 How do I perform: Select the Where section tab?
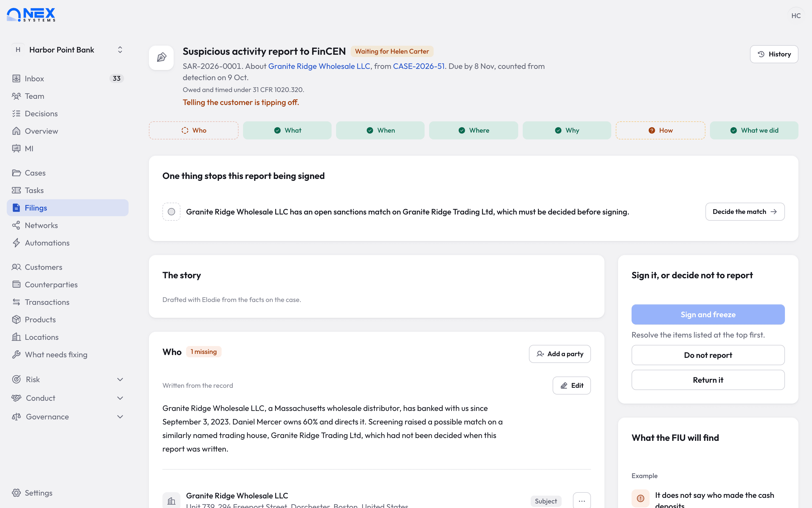click(x=473, y=130)
